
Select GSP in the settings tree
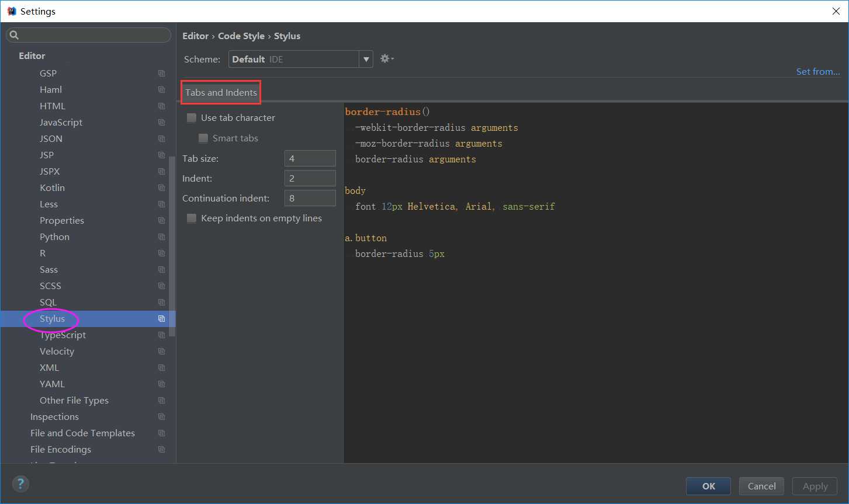click(48, 74)
